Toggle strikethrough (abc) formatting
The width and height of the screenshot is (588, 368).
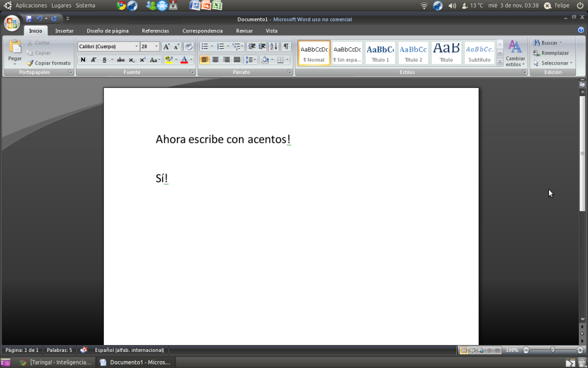pyautogui.click(x=121, y=60)
